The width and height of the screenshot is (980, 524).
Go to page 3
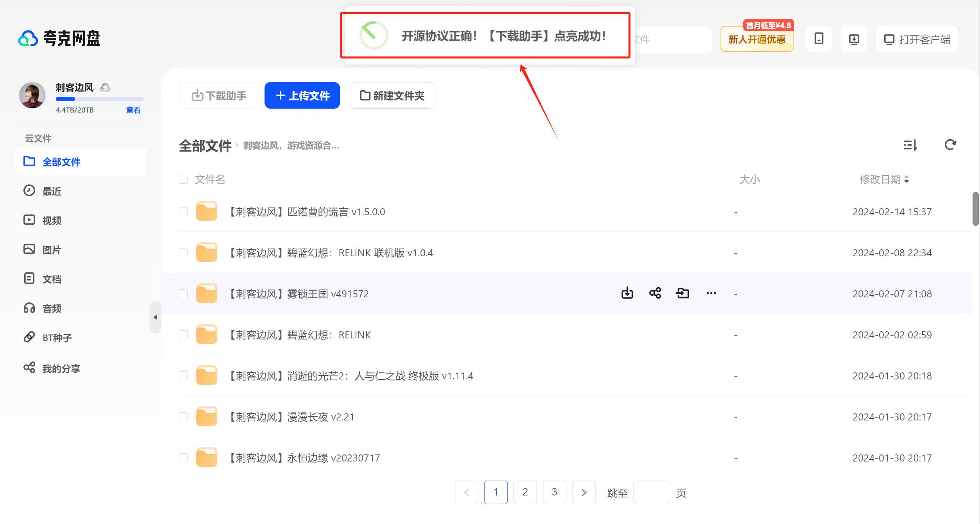click(x=554, y=492)
